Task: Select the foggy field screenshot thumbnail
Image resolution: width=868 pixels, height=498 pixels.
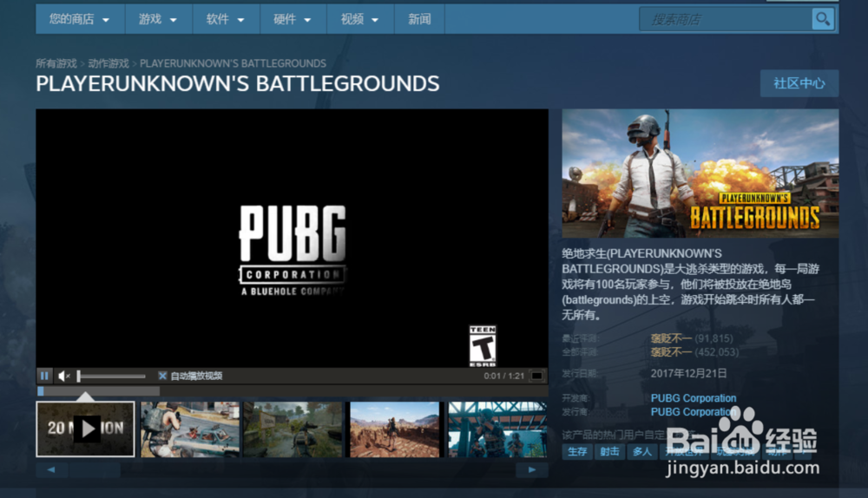Action: 293,429
